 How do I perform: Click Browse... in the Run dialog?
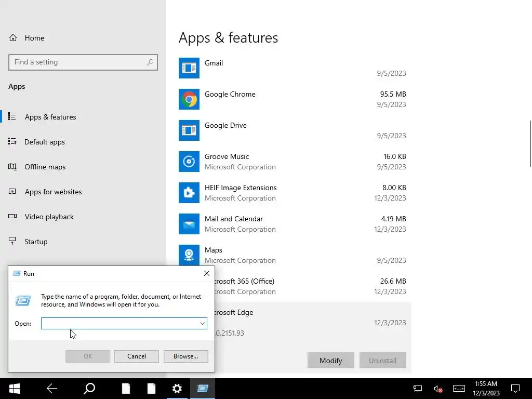click(185, 356)
